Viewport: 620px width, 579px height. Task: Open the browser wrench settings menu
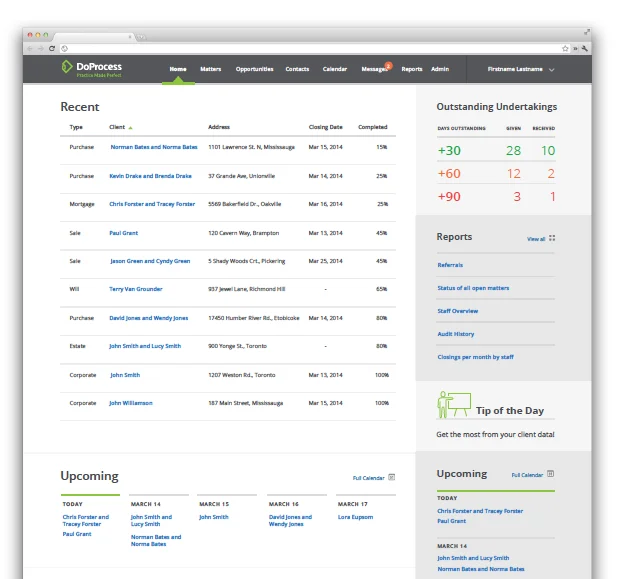(585, 48)
